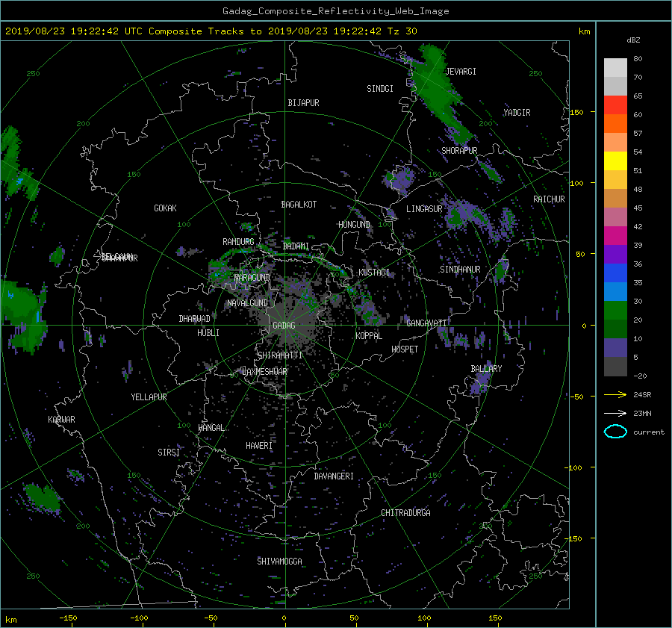The width and height of the screenshot is (672, 628).
Task: Click the JEVARGI city label
Action: pos(461,72)
